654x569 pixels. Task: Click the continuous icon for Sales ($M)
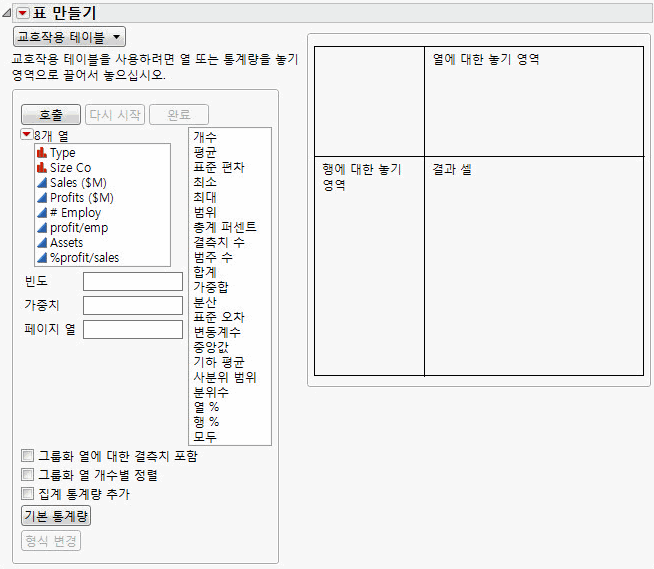[42, 183]
